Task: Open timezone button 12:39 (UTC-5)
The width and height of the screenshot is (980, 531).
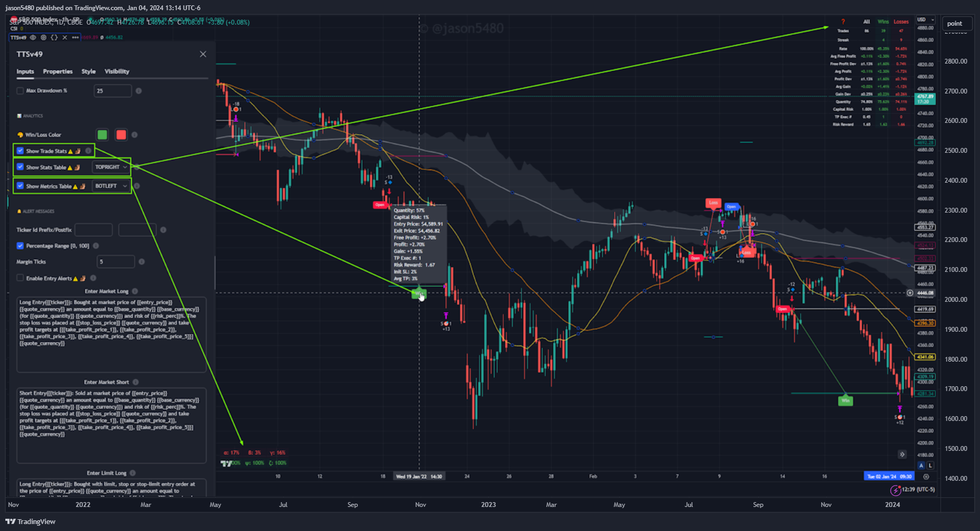Action: coord(919,489)
